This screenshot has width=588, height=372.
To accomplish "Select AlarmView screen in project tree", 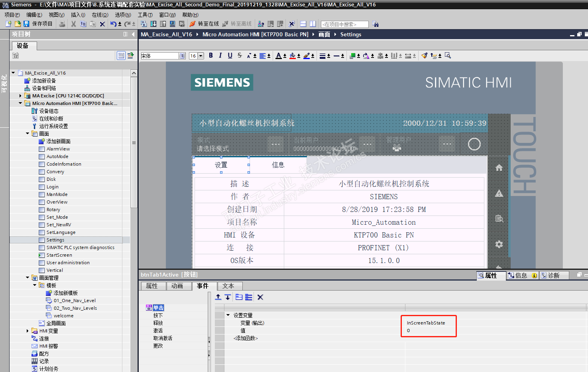I will pos(58,149).
